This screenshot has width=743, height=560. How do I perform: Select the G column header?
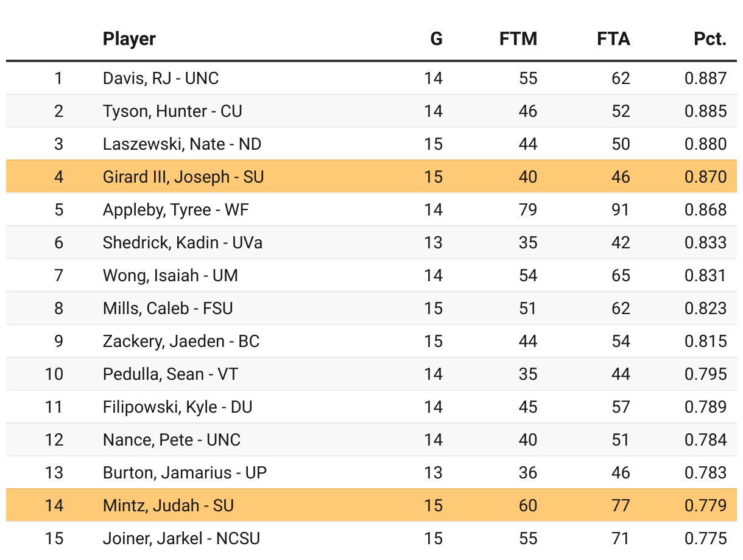click(437, 39)
